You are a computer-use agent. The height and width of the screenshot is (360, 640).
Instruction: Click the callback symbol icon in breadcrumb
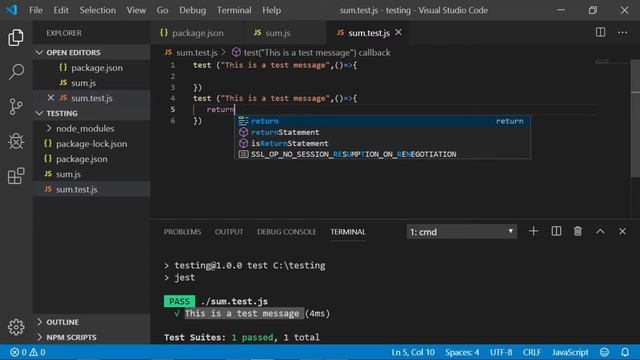pyautogui.click(x=236, y=52)
